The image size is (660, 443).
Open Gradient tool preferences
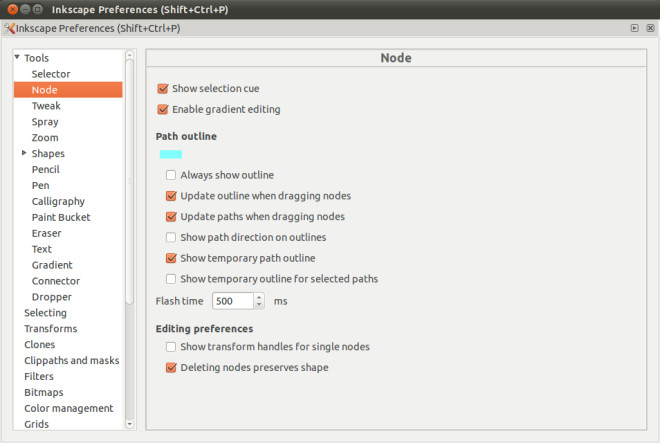[x=52, y=265]
